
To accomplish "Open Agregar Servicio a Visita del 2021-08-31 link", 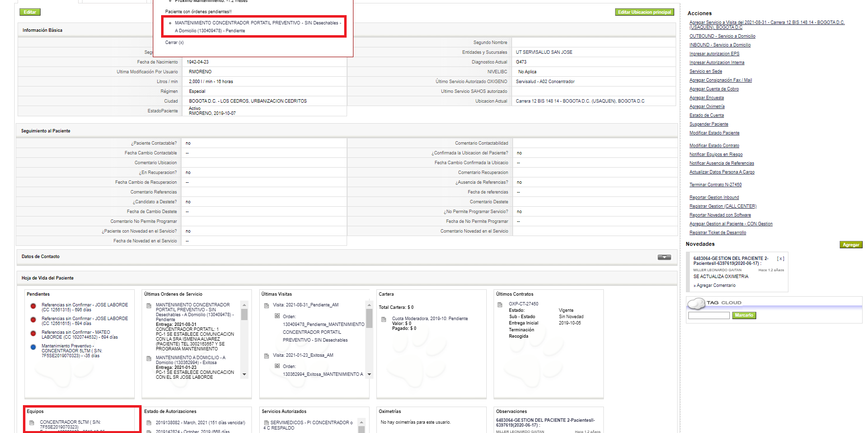I will pyautogui.click(x=767, y=25).
